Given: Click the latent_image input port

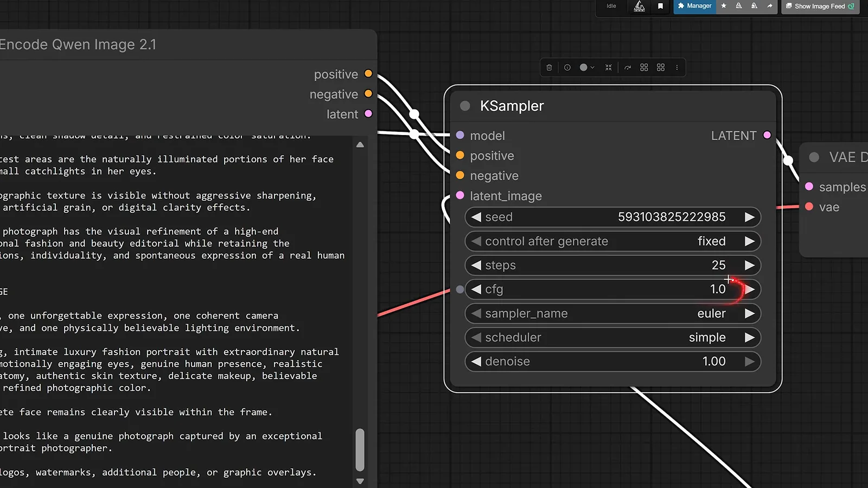Looking at the screenshot, I should click(460, 195).
